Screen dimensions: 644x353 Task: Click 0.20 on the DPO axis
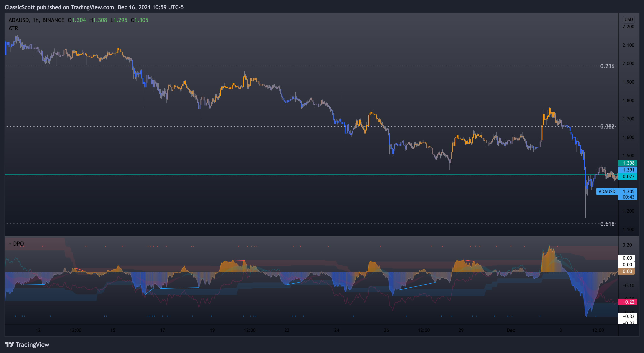(x=627, y=245)
